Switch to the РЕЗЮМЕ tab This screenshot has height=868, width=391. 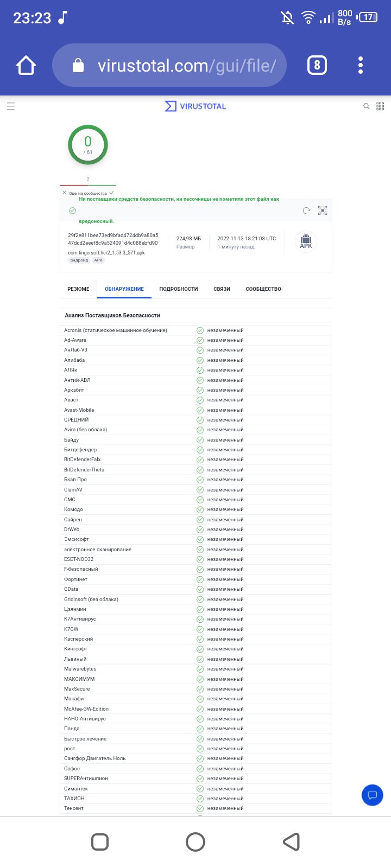[x=78, y=289]
